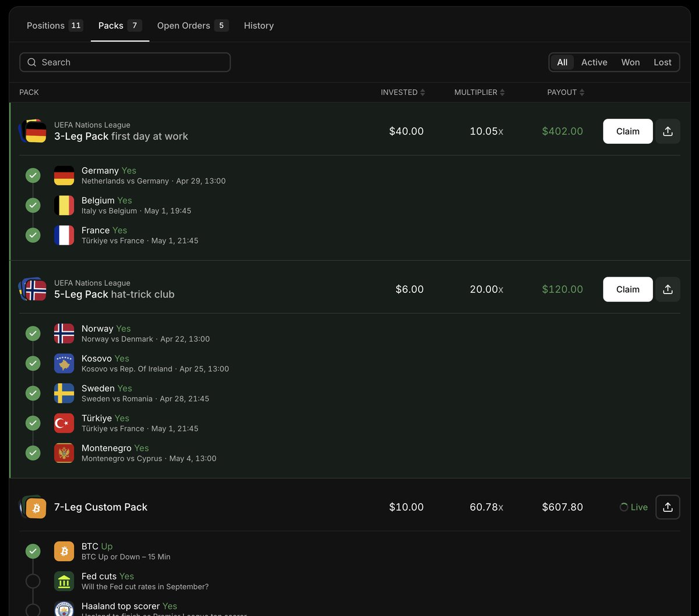Filter packs by Lost
The height and width of the screenshot is (616, 699).
pos(662,62)
